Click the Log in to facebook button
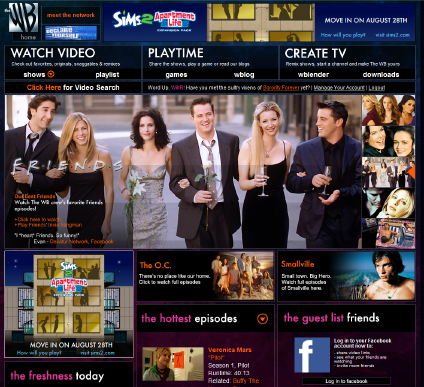Image resolution: width=424 pixels, height=387 pixels. click(346, 381)
